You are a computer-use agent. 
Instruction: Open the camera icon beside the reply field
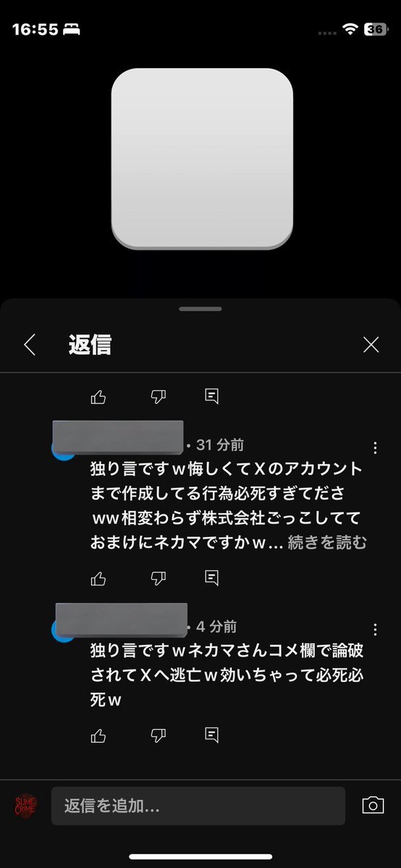373,806
